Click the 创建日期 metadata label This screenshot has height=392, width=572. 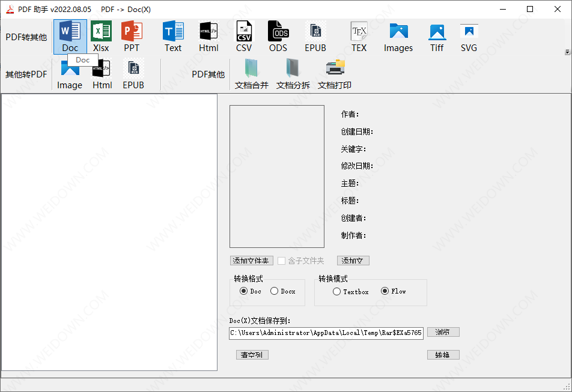pyautogui.click(x=357, y=131)
